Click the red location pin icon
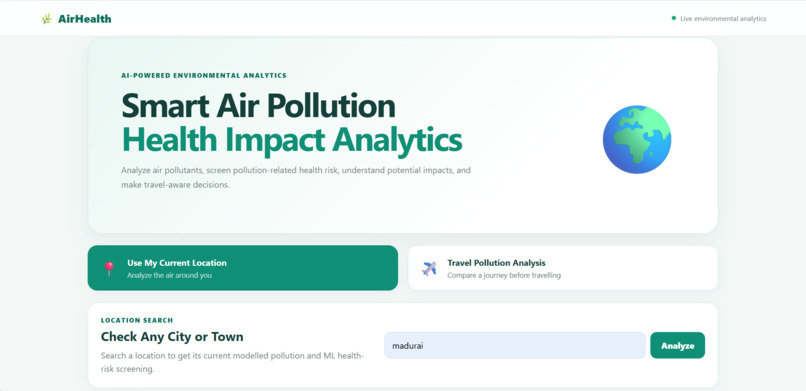Viewport: 806px width, 391px height. [109, 268]
